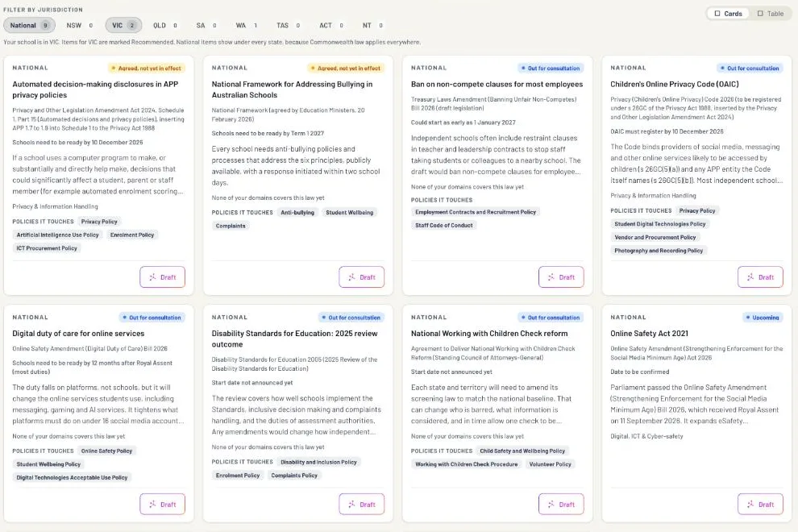Viewport: 798px width, 532px height.
Task: Open the Student Wellbeing Policy tag
Action: pos(48,463)
